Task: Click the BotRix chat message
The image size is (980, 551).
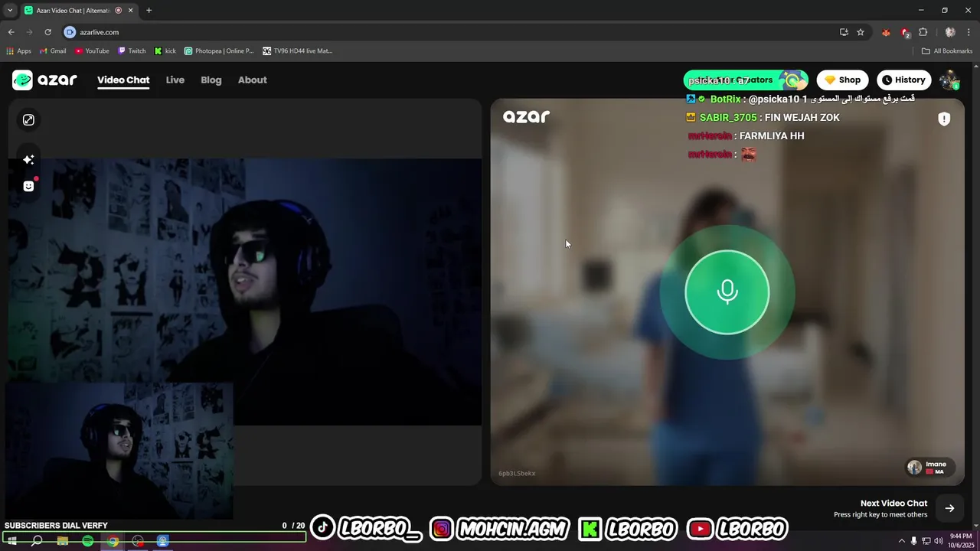Action: tap(800, 99)
